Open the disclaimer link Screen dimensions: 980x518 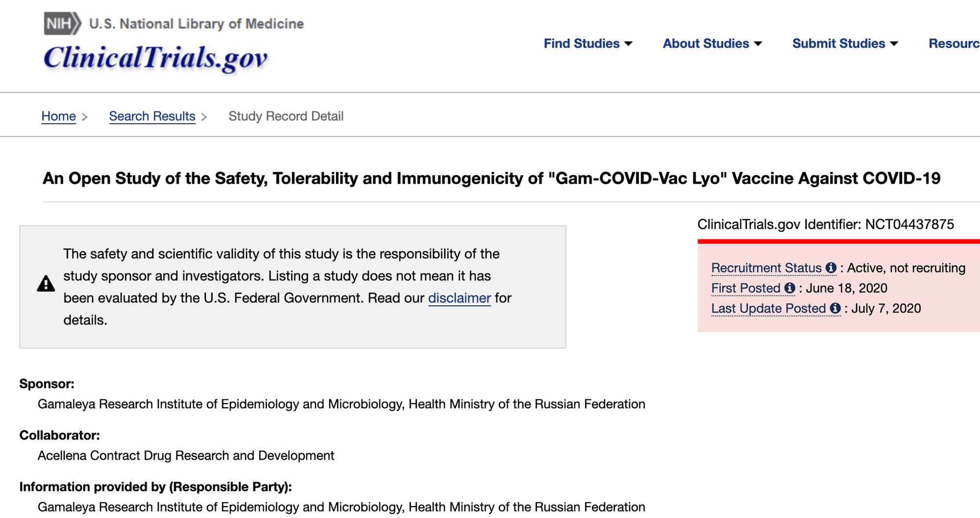(x=459, y=298)
